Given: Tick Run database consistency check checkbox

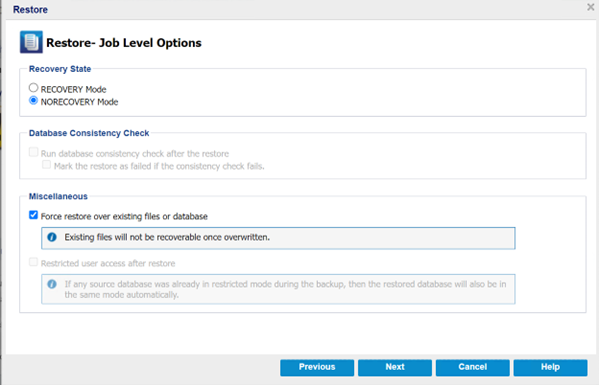Looking at the screenshot, I should point(34,152).
